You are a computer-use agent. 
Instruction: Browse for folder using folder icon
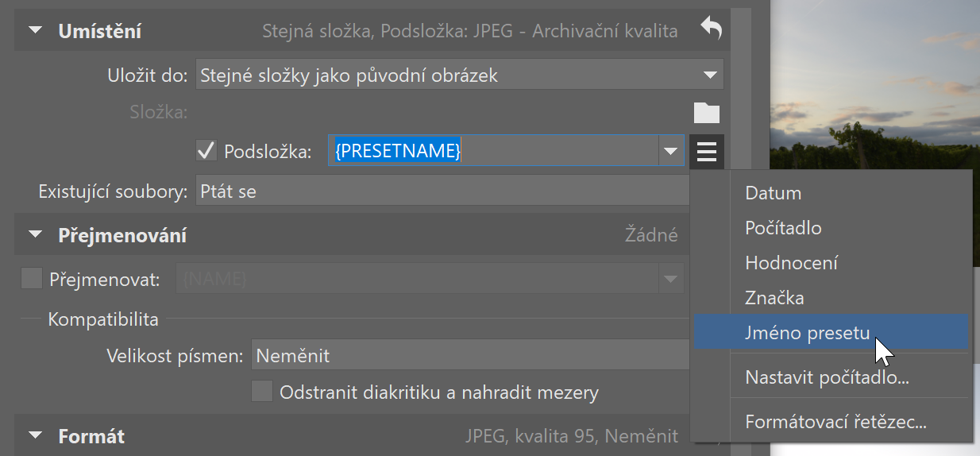[707, 113]
